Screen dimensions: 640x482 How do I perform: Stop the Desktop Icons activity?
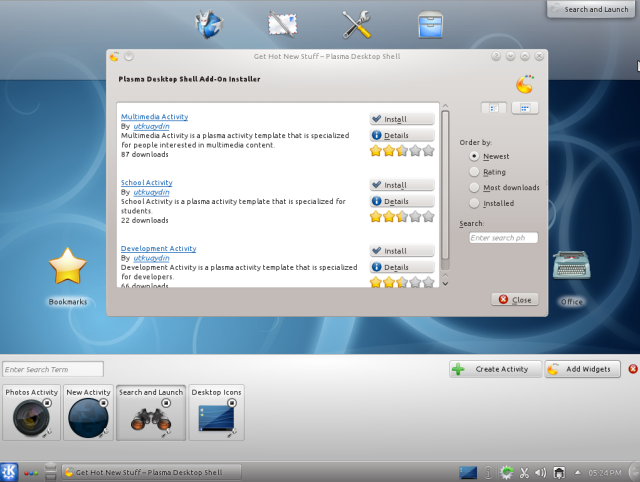tap(232, 403)
